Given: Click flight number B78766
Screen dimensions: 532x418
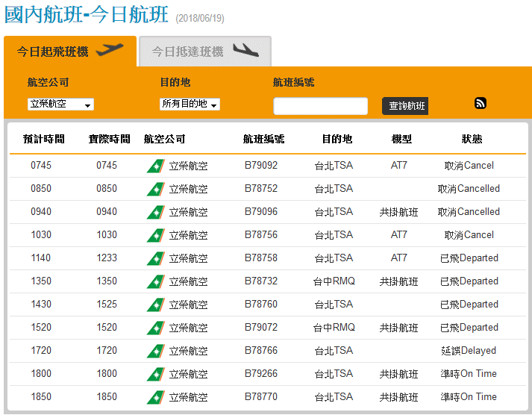Looking at the screenshot, I should [x=261, y=350].
